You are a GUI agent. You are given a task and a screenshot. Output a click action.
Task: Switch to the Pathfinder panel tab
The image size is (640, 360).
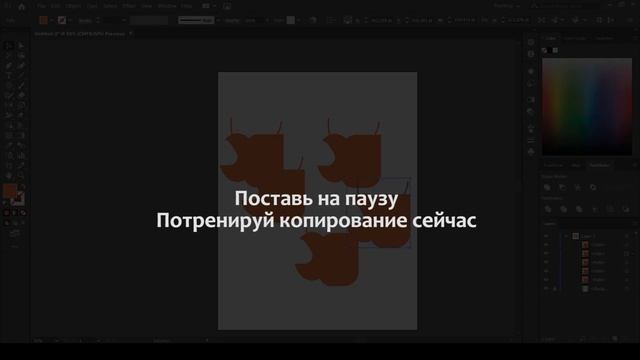pyautogui.click(x=599, y=165)
